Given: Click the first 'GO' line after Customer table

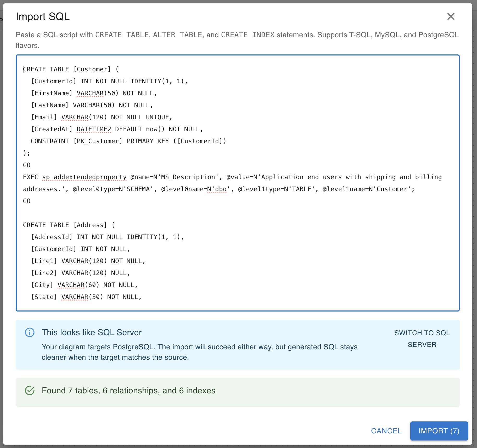Looking at the screenshot, I should point(27,165).
